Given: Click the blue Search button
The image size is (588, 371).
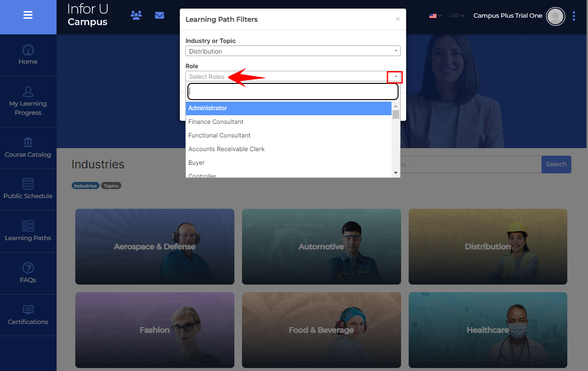Looking at the screenshot, I should [556, 164].
